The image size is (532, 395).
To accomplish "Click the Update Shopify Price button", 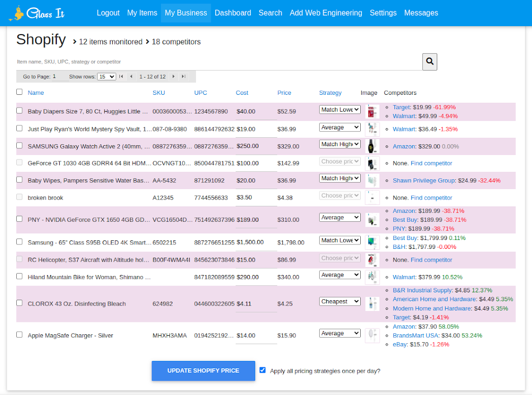I will [x=203, y=371].
